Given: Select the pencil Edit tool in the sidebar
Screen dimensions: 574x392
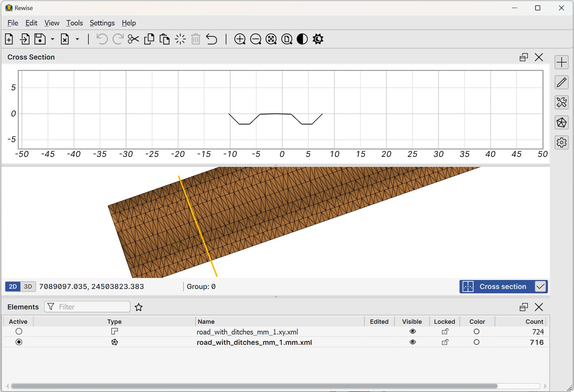Looking at the screenshot, I should click(562, 82).
